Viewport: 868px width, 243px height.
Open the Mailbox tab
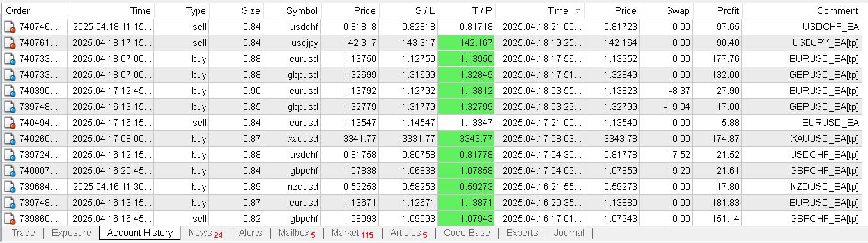pos(297,233)
